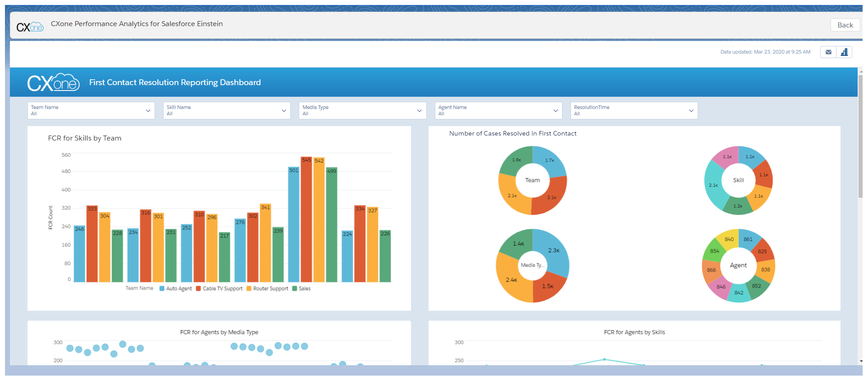Expand the Team Name filter dropdown
This screenshot has width=868, height=381.
91,111
